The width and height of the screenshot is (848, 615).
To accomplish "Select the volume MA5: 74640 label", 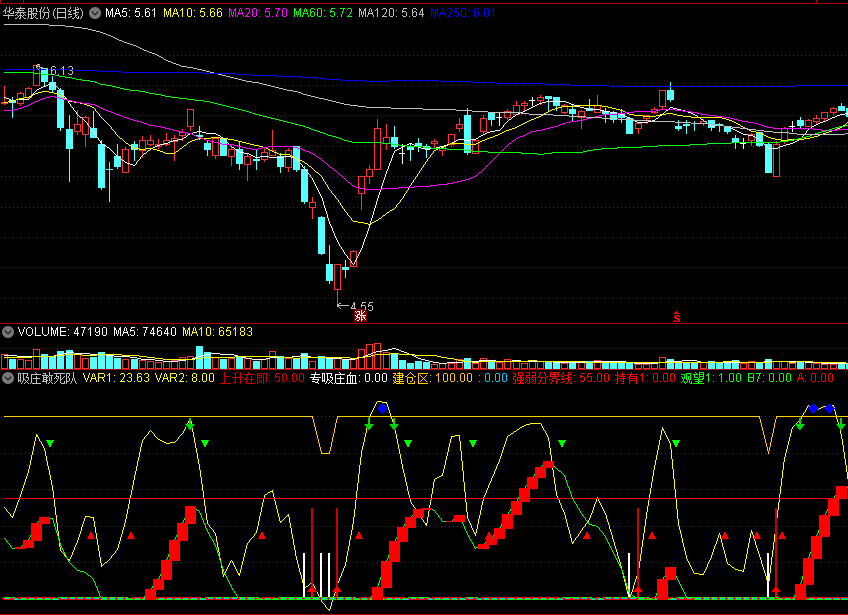I will 145,332.
